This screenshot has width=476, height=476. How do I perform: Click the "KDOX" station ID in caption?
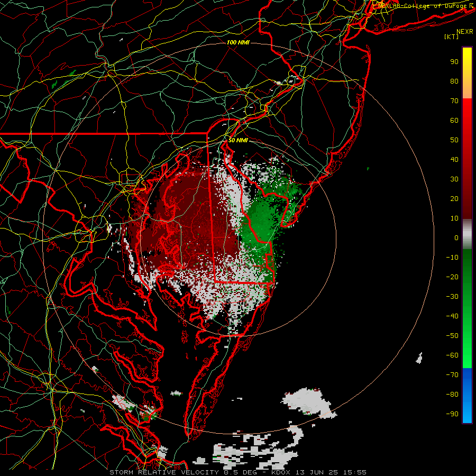pyautogui.click(x=281, y=472)
